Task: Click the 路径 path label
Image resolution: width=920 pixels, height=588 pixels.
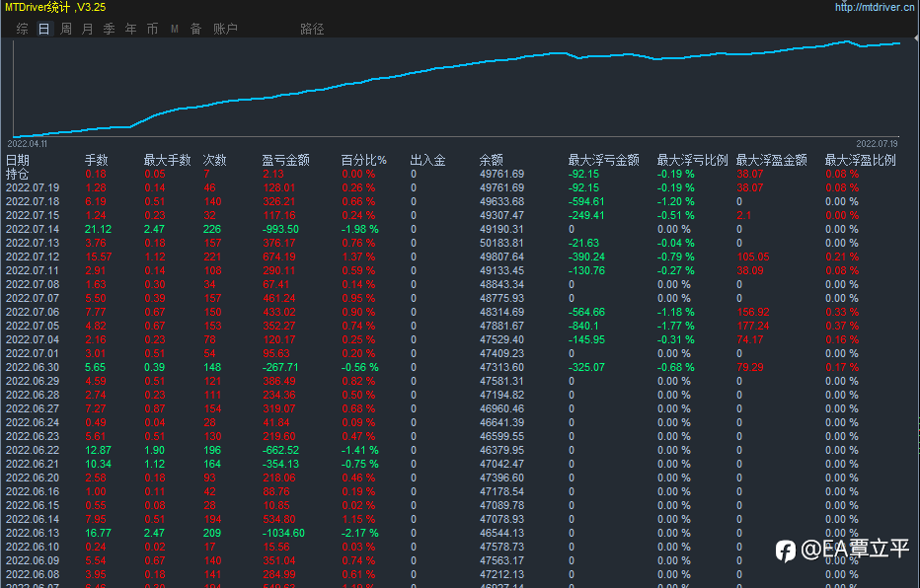Action: point(312,29)
